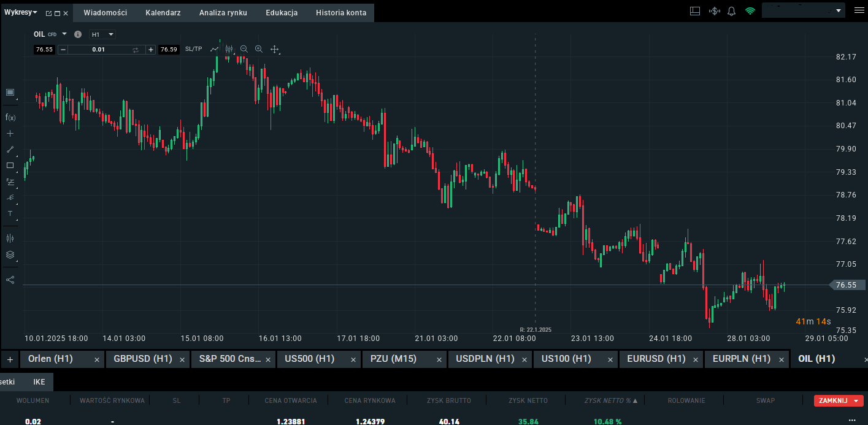Open the f(x) indicators tool
Image resolution: width=868 pixels, height=425 pixels.
point(10,117)
